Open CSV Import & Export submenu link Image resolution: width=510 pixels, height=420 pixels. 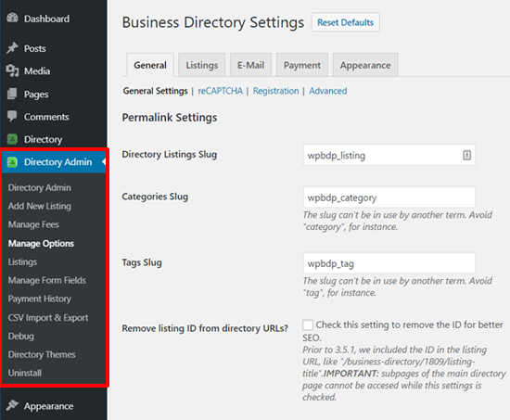point(48,317)
